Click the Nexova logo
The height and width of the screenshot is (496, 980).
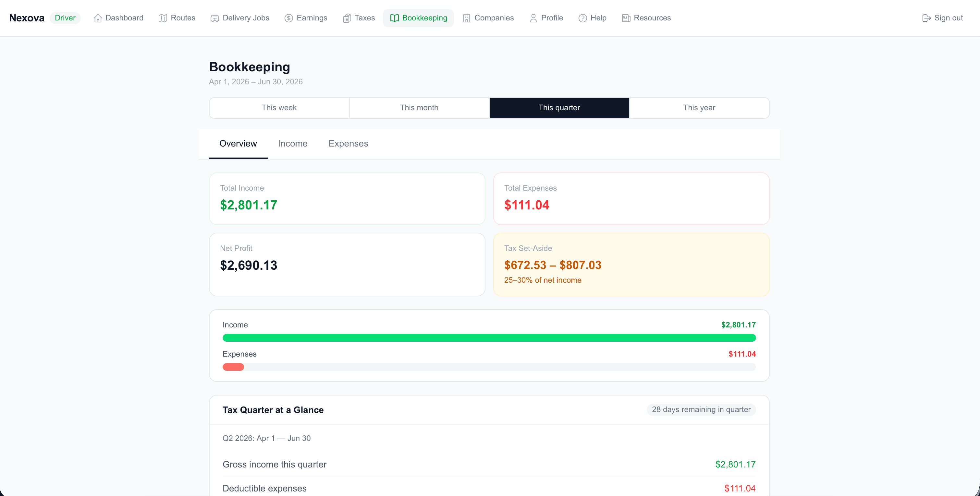coord(27,18)
